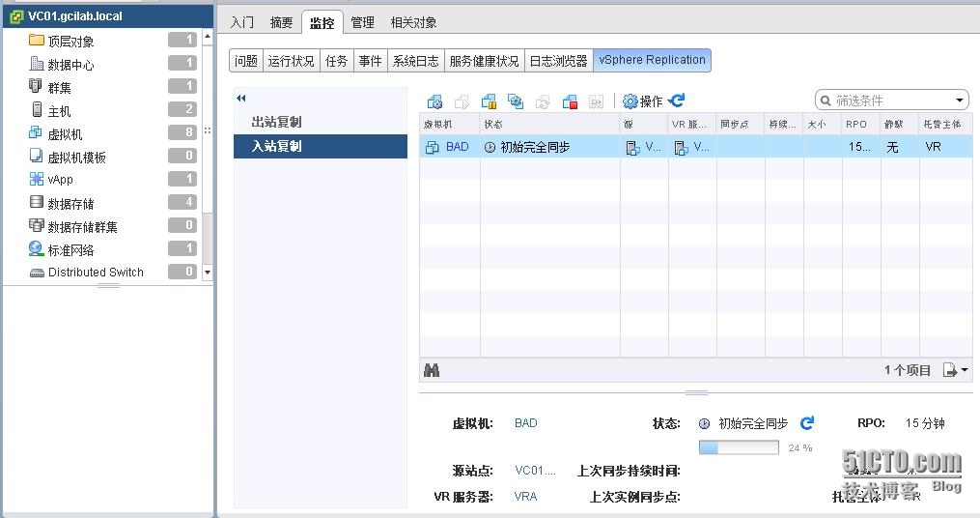Viewport: 980px width, 518px height.
Task: Open the 日志浏览器 sub-tab
Action: 559,61
